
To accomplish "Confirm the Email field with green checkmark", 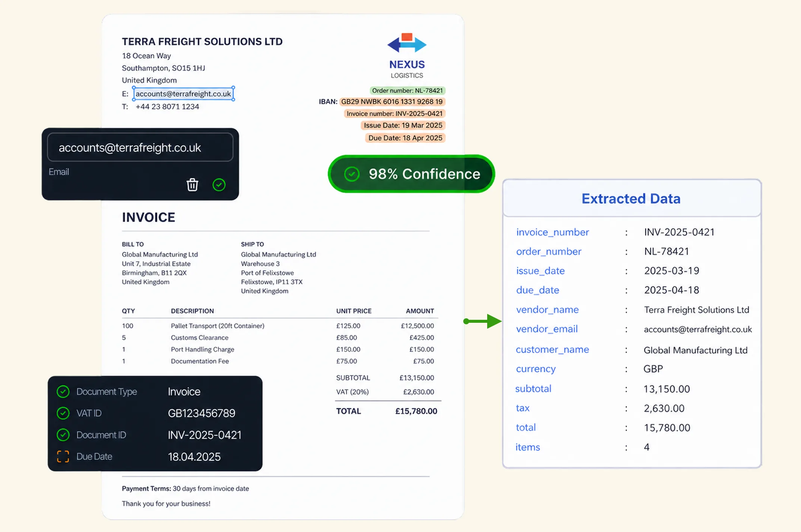I will tap(219, 185).
